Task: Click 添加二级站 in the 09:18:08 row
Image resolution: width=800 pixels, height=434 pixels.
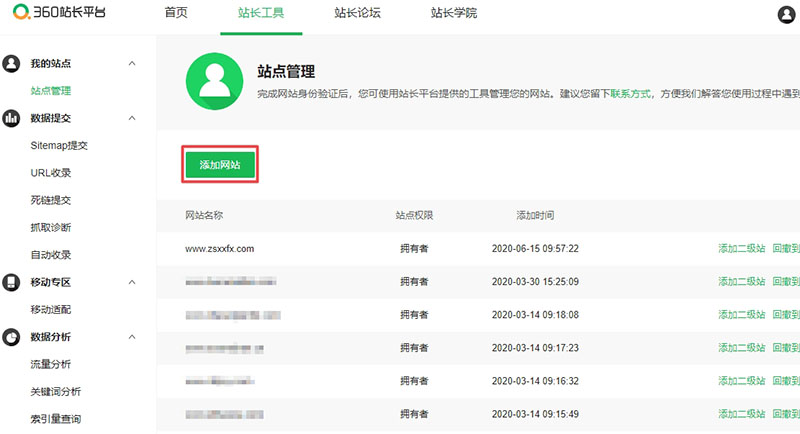Action: click(742, 315)
